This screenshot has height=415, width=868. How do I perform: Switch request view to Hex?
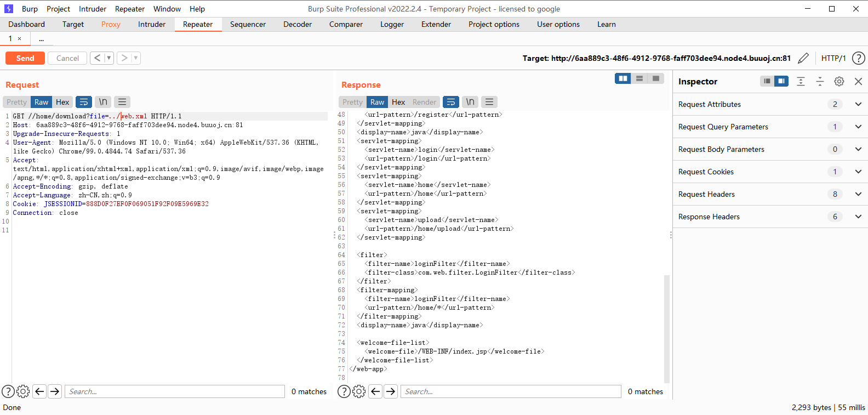click(62, 102)
